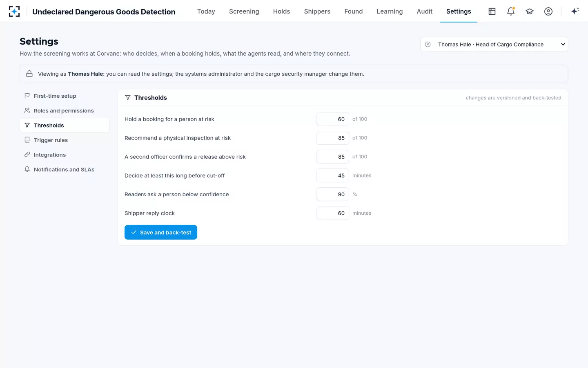The image size is (588, 368).
Task: Edit the Readers ask confidence percent field
Action: [x=333, y=194]
